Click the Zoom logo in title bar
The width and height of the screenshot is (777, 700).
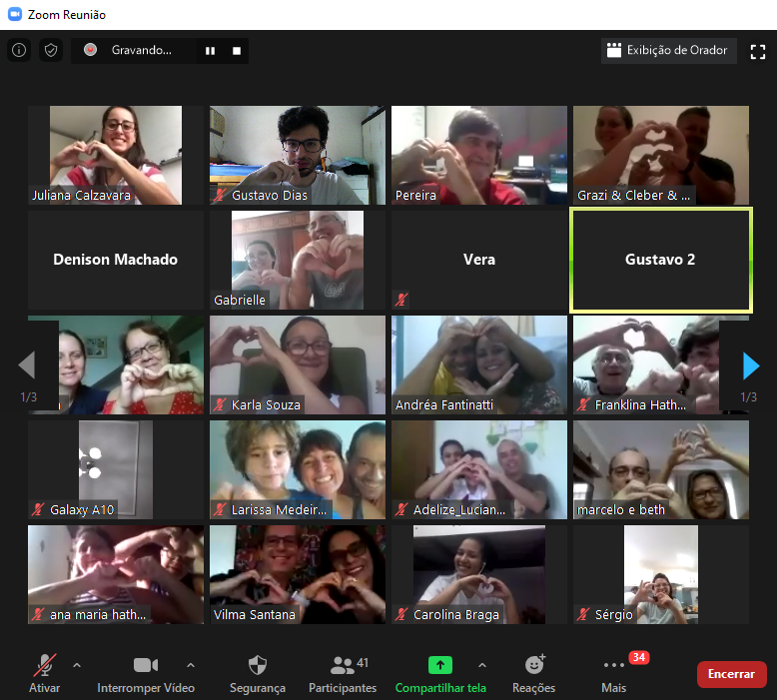pos(15,14)
